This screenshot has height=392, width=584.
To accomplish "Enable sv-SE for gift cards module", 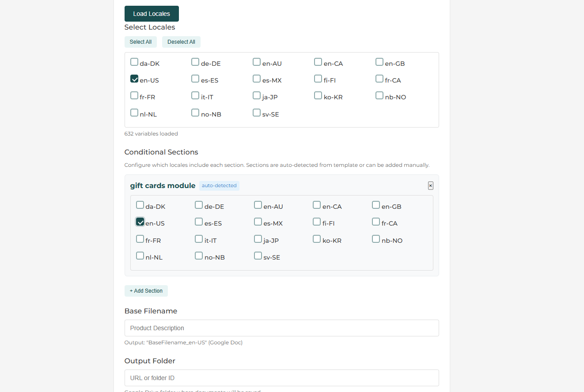I will [258, 256].
